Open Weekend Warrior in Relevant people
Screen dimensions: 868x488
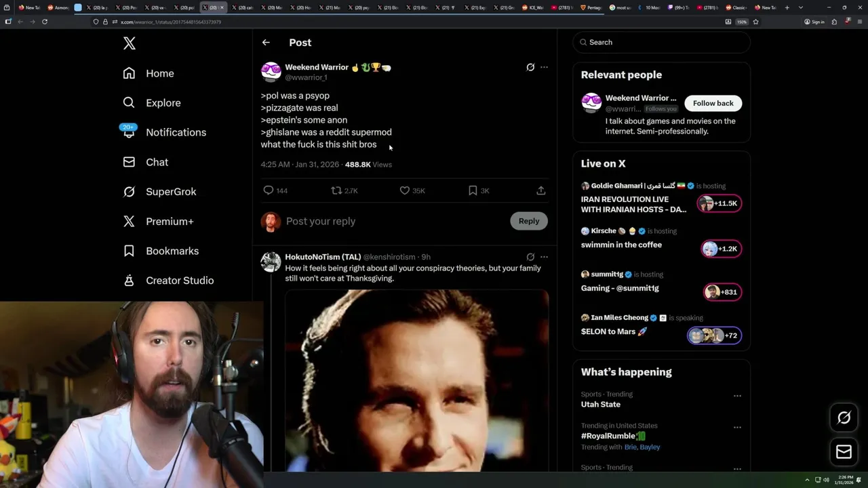pyautogui.click(x=641, y=98)
